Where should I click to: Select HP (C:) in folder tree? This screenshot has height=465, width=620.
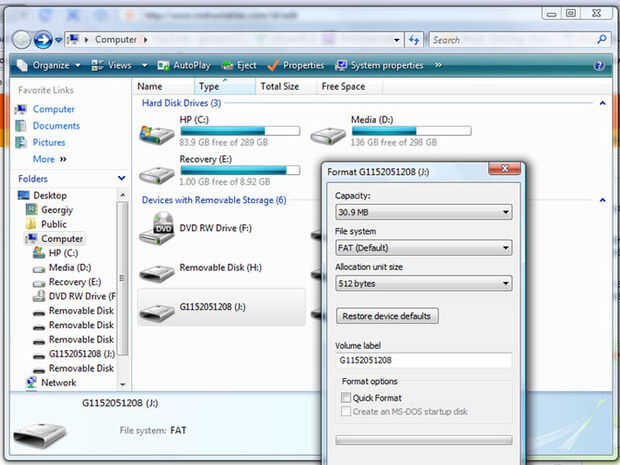(x=63, y=253)
